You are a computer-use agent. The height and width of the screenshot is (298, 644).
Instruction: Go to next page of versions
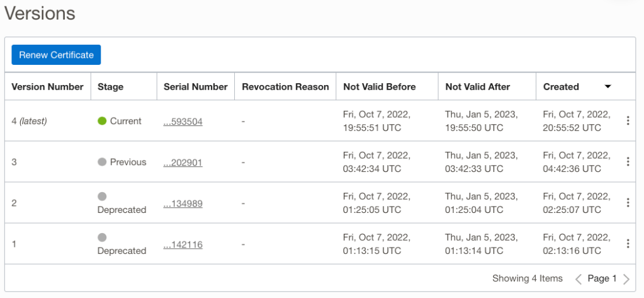click(x=626, y=278)
